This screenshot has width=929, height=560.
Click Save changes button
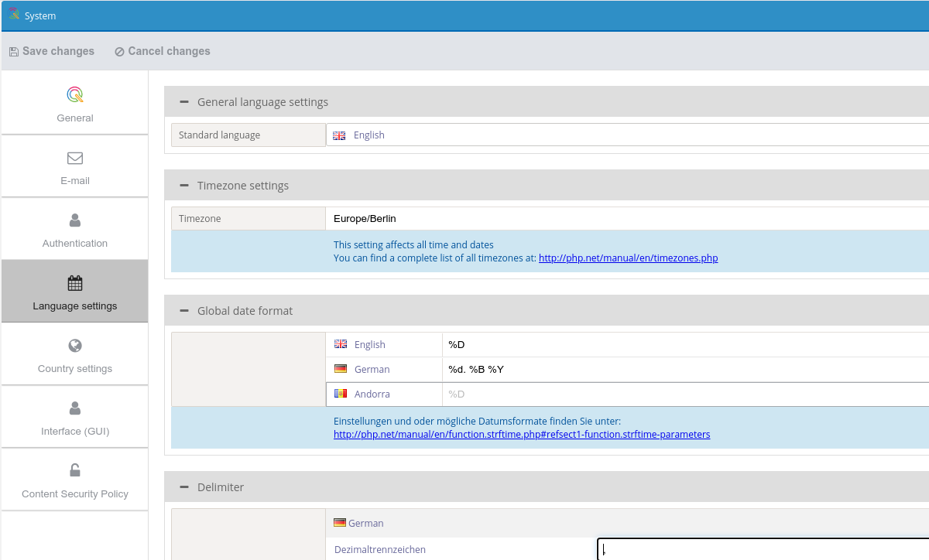(x=52, y=51)
